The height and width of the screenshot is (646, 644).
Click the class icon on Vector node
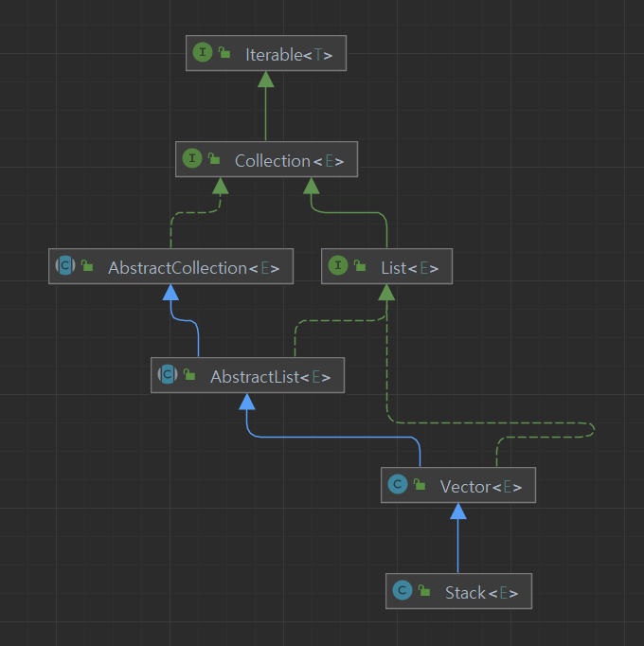click(x=397, y=486)
